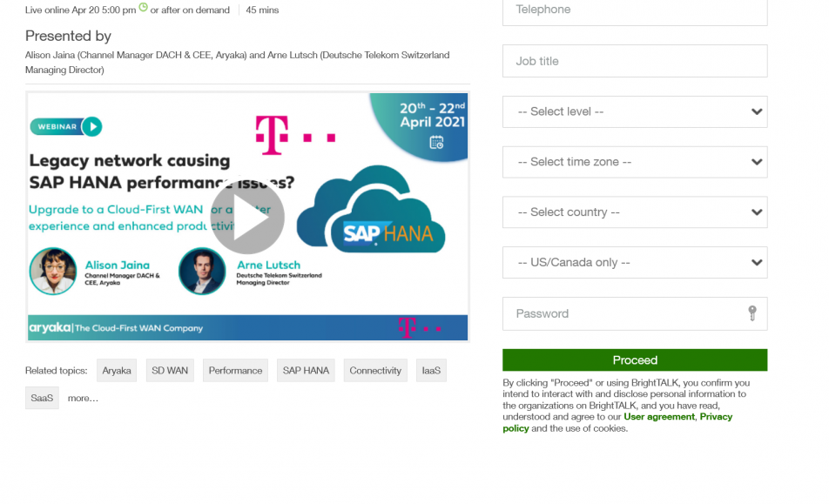Screen dimensions: 829x504
Task: Click the green clock icon near live time
Action: point(144,7)
